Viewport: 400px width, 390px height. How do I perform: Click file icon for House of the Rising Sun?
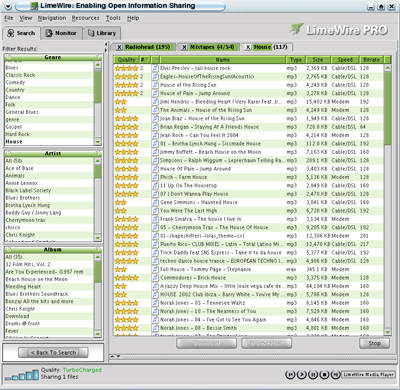pyautogui.click(x=155, y=85)
